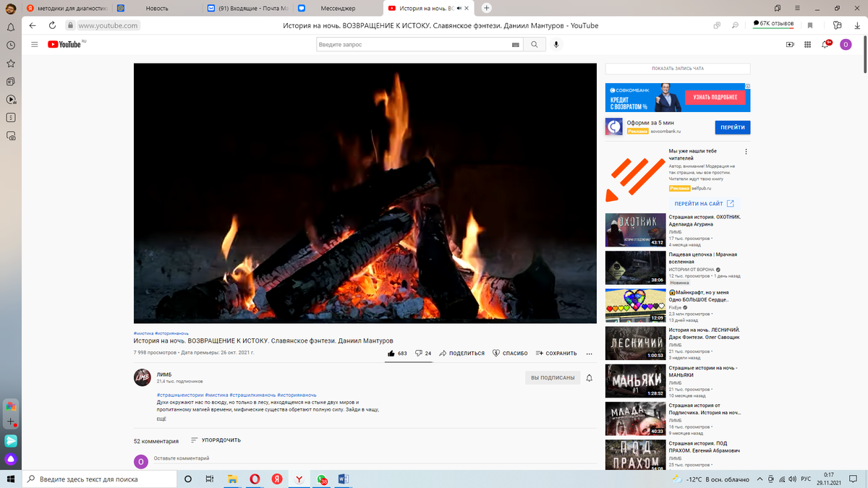Click УЗНАТЬ ПОДРОБНЕЕ on Sovcombank banner

point(715,98)
